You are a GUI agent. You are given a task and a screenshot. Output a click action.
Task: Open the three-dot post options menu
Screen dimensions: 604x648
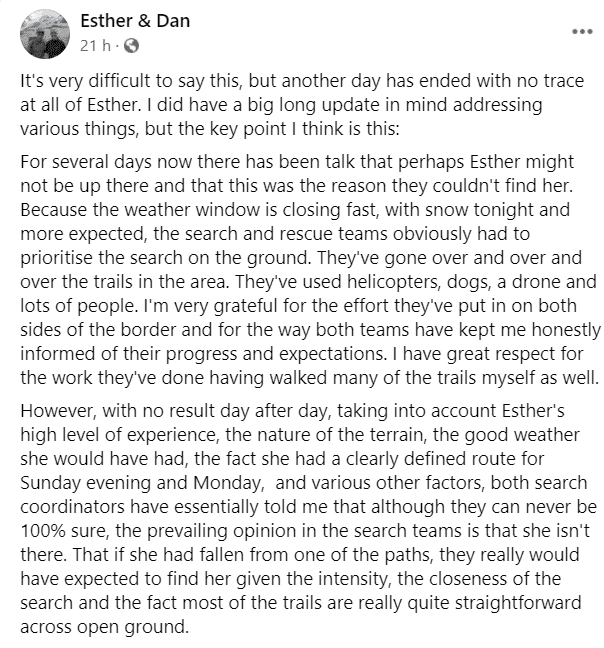[x=581, y=30]
